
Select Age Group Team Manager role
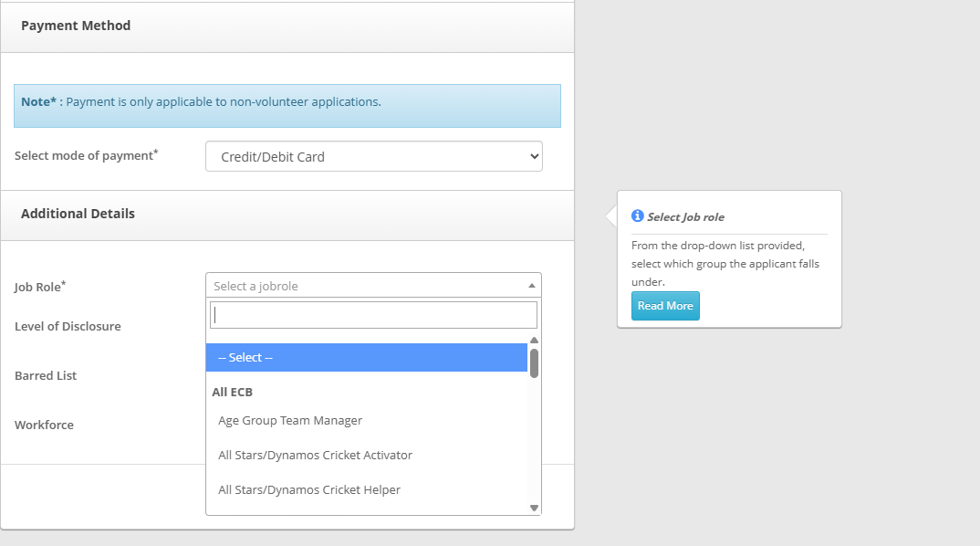coord(290,420)
